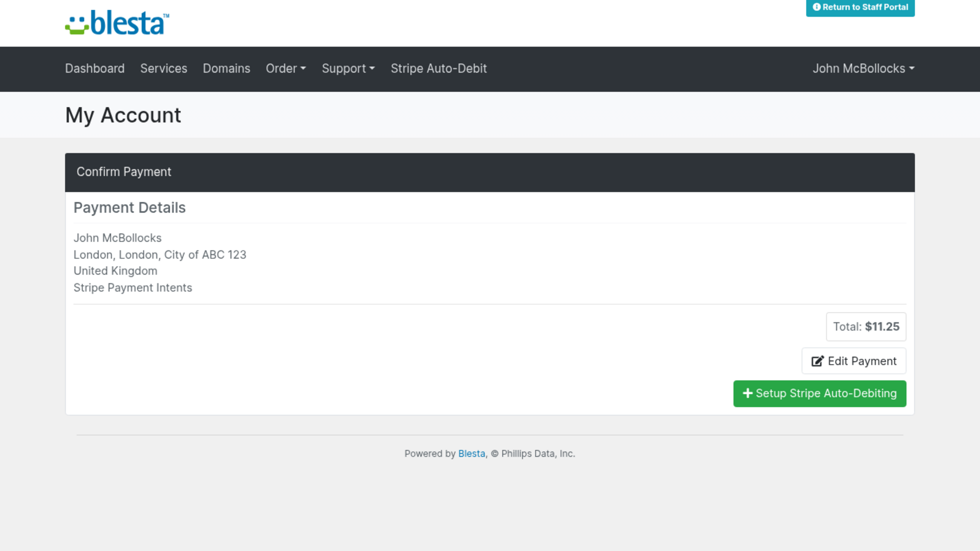Screen dimensions: 980x551
Task: Expand the Support dropdown menu
Action: [x=348, y=68]
